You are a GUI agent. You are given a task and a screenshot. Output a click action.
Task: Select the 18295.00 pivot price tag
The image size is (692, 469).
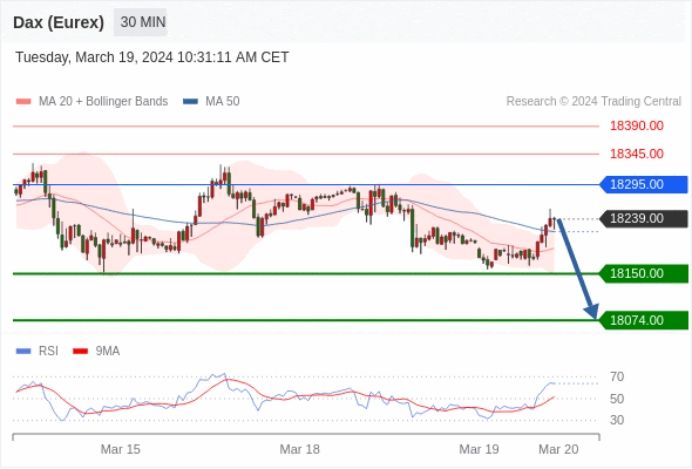click(x=644, y=184)
